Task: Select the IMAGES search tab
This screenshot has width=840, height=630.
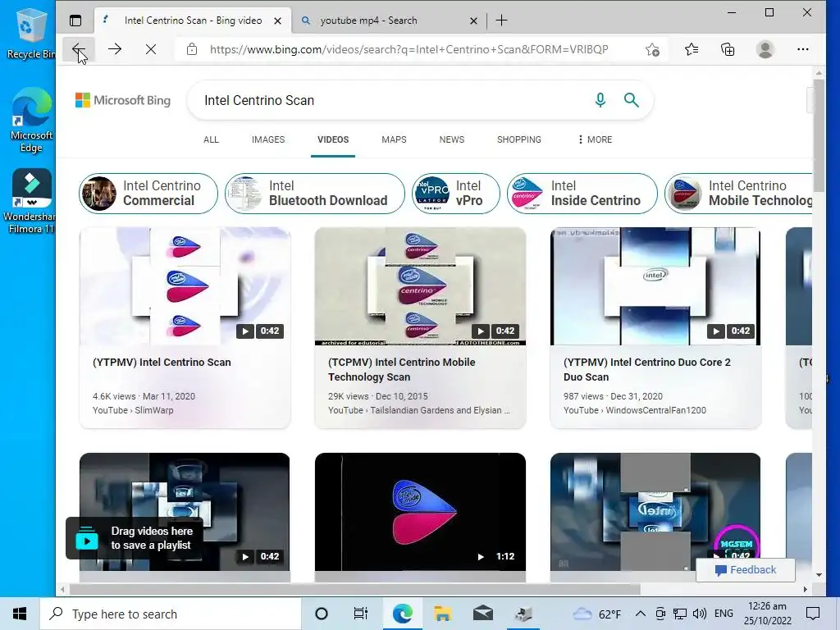Action: point(268,139)
